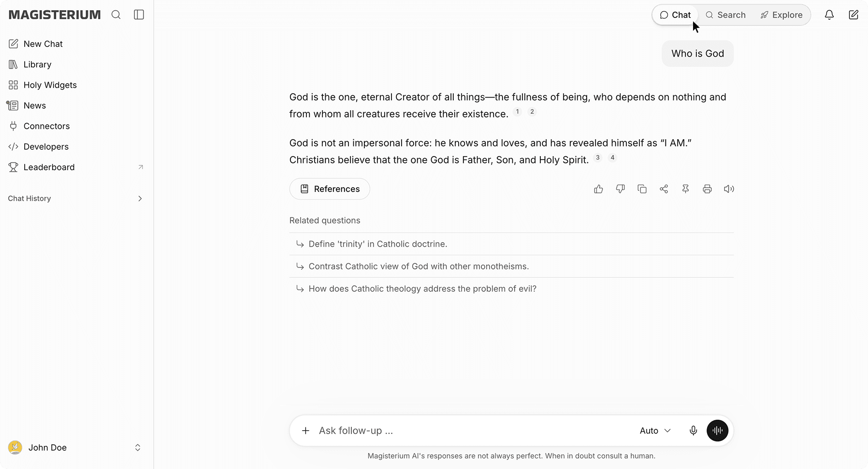Viewport: 868px width, 469px height.
Task: Toggle the sidebar panel icon
Action: pos(139,15)
